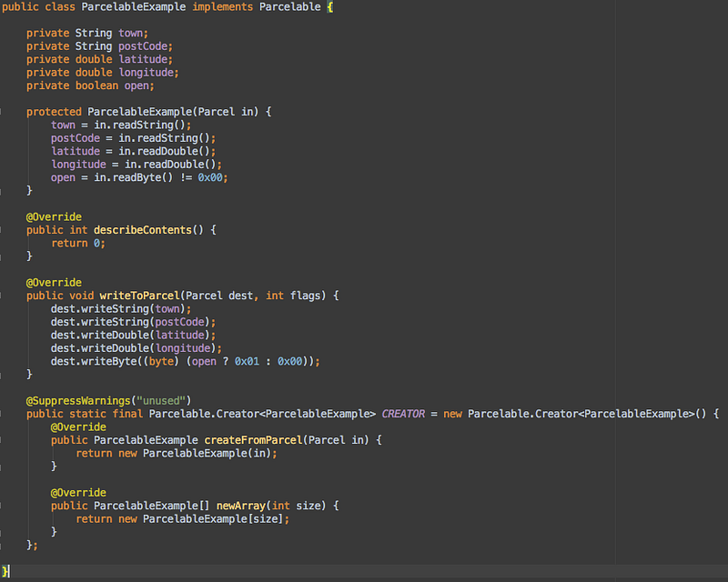728x582 pixels.
Task: Click 'dest.writeDouble(longitude);' line
Action: [x=136, y=348]
